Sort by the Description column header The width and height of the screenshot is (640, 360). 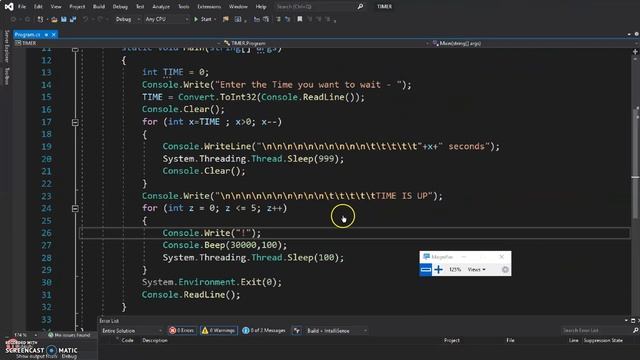pos(155,340)
